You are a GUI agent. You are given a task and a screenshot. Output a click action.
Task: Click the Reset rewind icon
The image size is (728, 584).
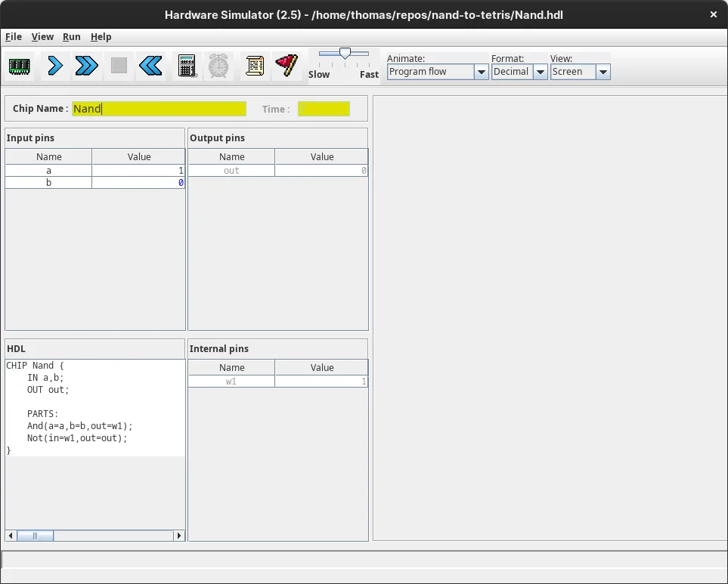(x=150, y=66)
